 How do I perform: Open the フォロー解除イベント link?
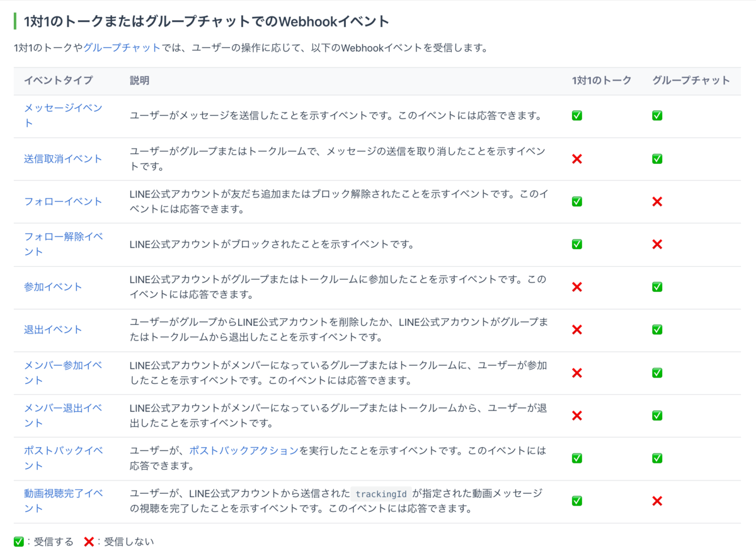point(63,244)
